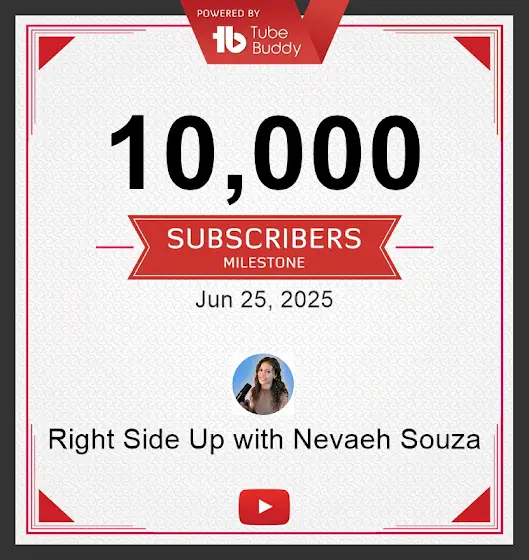This screenshot has width=529, height=560.
Task: Click the bottom-right red corner triangle
Action: (476, 509)
